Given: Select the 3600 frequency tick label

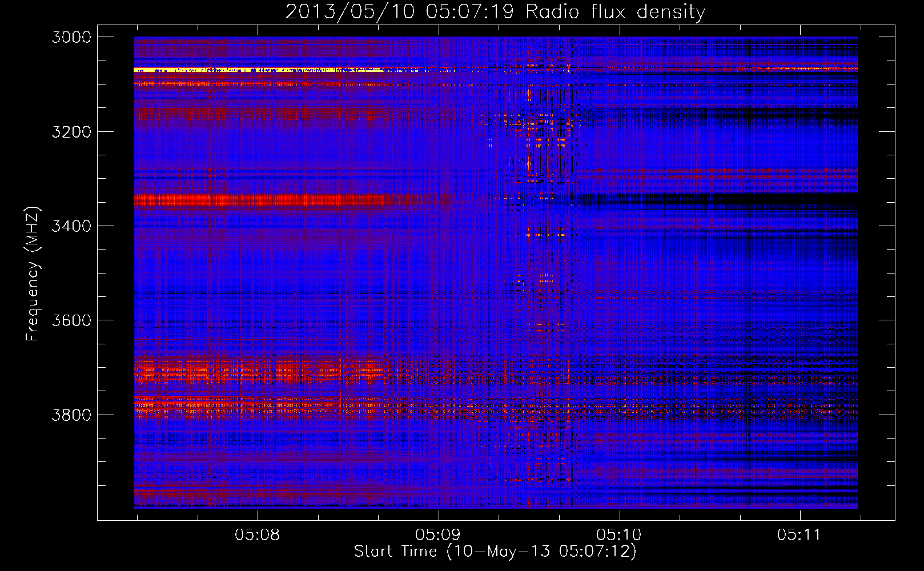Looking at the screenshot, I should tap(71, 320).
